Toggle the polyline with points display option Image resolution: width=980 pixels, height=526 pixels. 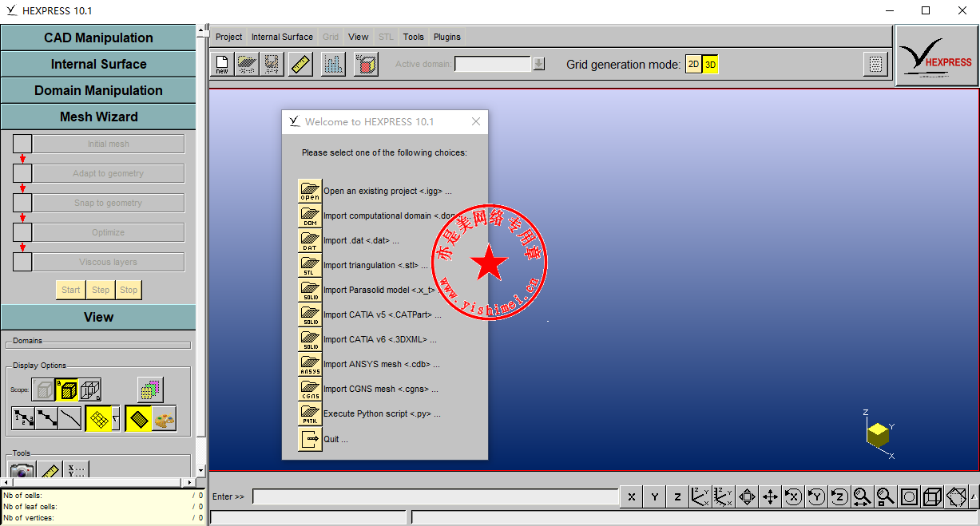click(46, 419)
